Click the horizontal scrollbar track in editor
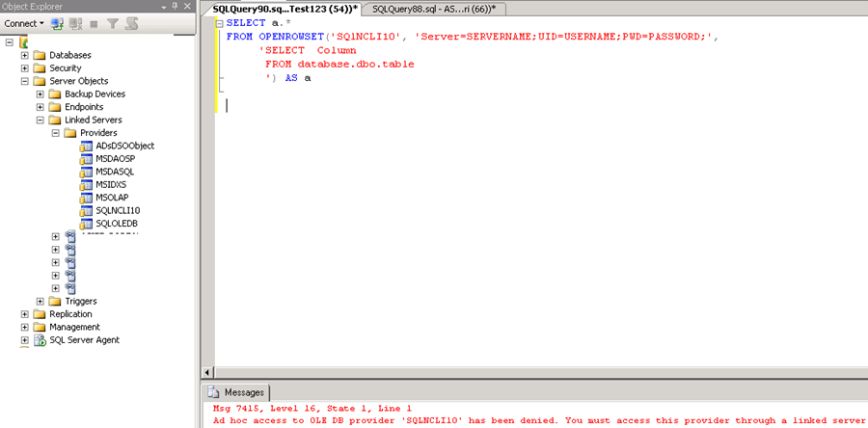 (540, 373)
